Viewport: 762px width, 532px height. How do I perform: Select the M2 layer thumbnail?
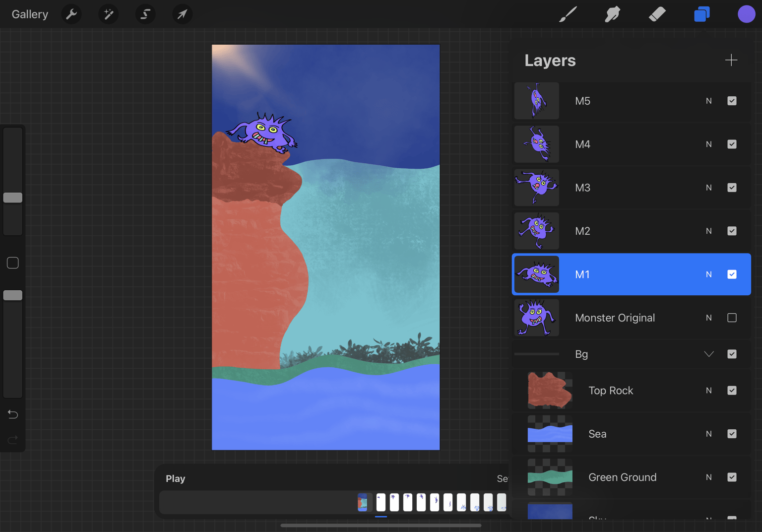[x=537, y=231]
